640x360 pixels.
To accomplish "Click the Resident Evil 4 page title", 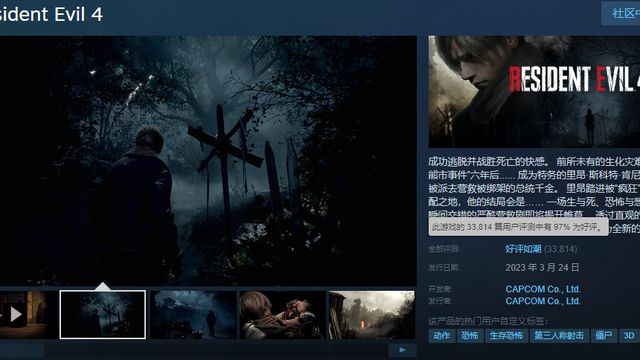I will click(51, 14).
